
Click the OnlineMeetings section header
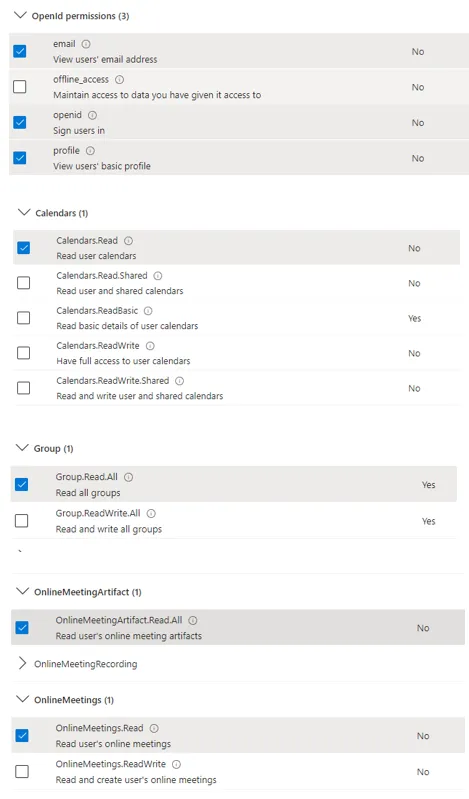click(x=74, y=700)
